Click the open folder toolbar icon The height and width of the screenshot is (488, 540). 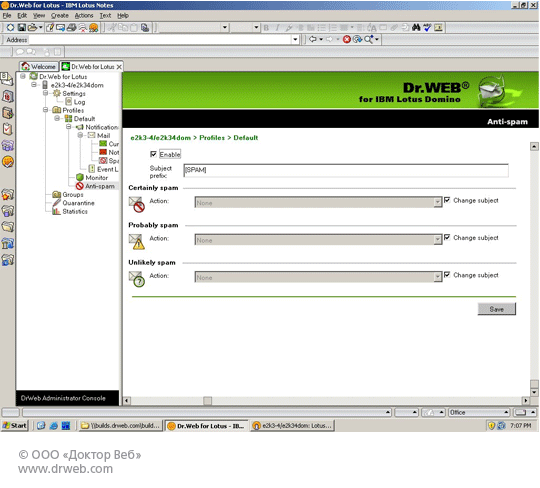tap(33, 28)
